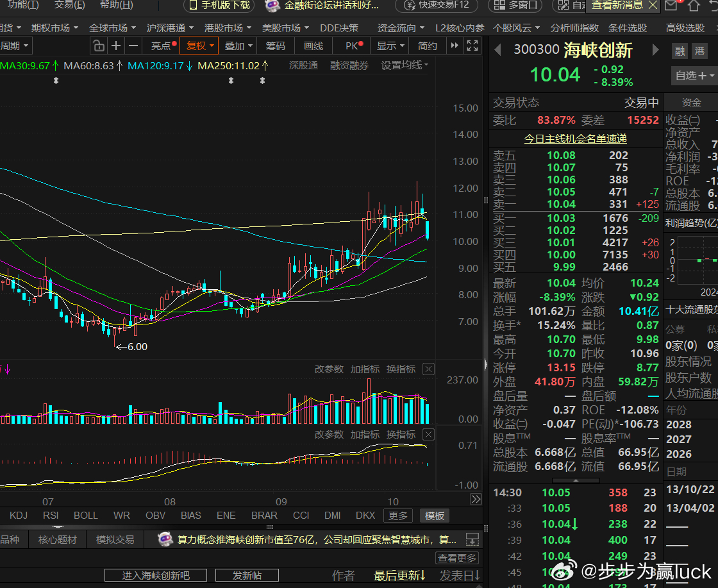This screenshot has width=718, height=588.
Task: Click the robot avatar next to 金融街论坛 news
Action: click(x=272, y=6)
